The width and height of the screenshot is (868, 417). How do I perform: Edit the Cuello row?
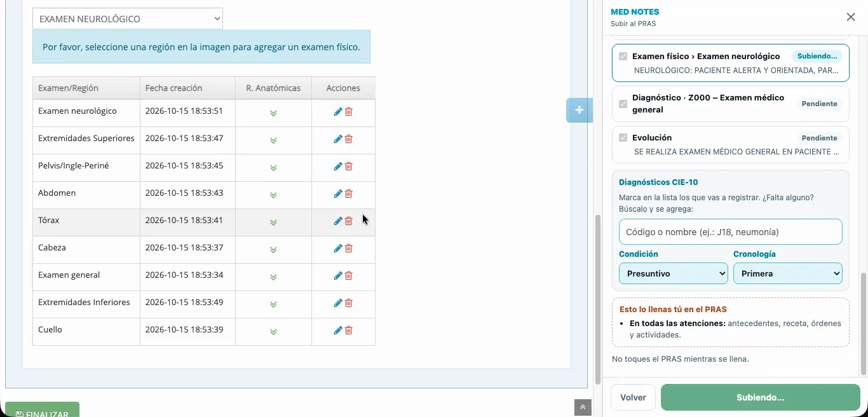tap(338, 331)
